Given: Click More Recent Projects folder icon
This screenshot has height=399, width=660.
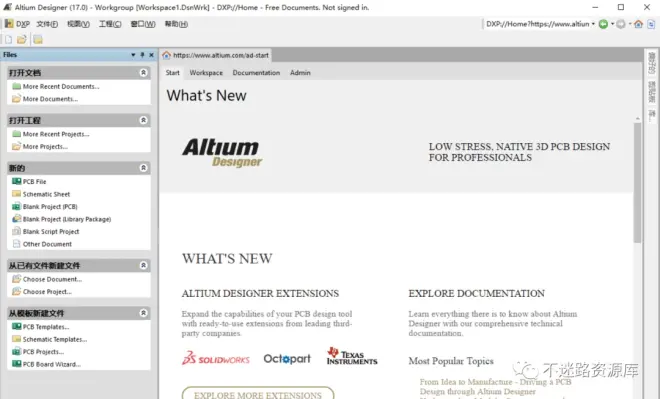Looking at the screenshot, I should pos(16,134).
